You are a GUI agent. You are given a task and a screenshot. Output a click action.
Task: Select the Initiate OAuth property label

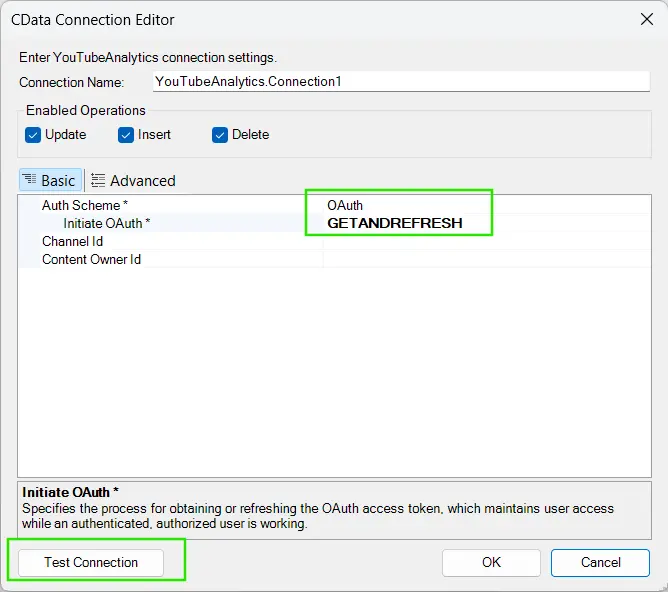tap(106, 223)
